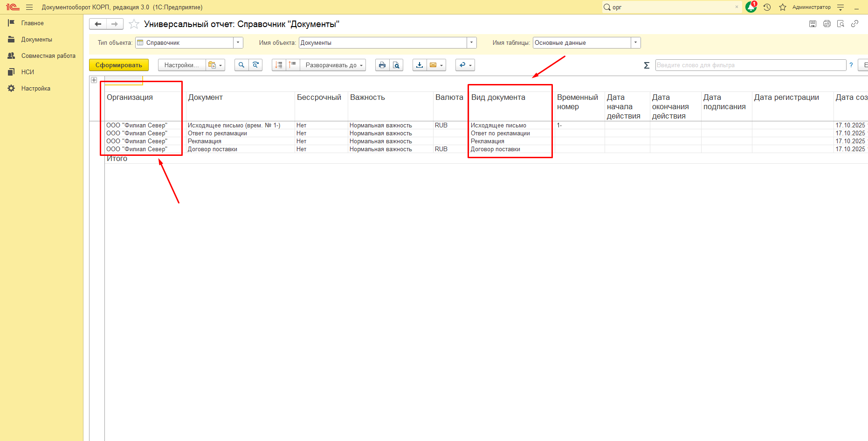The height and width of the screenshot is (441, 868).
Task: Click the find next icon
Action: (x=255, y=65)
